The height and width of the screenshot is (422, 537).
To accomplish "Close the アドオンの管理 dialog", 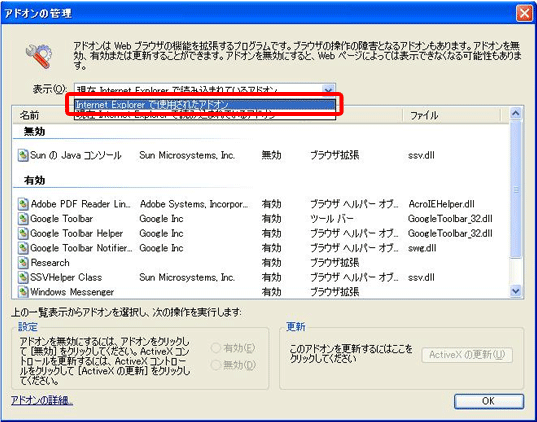I will pyautogui.click(x=524, y=14).
